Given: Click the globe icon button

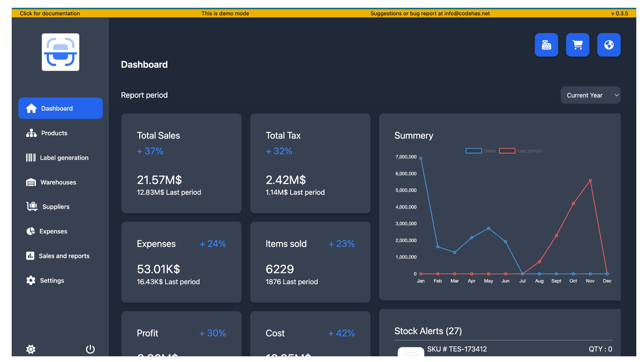Looking at the screenshot, I should [x=609, y=45].
